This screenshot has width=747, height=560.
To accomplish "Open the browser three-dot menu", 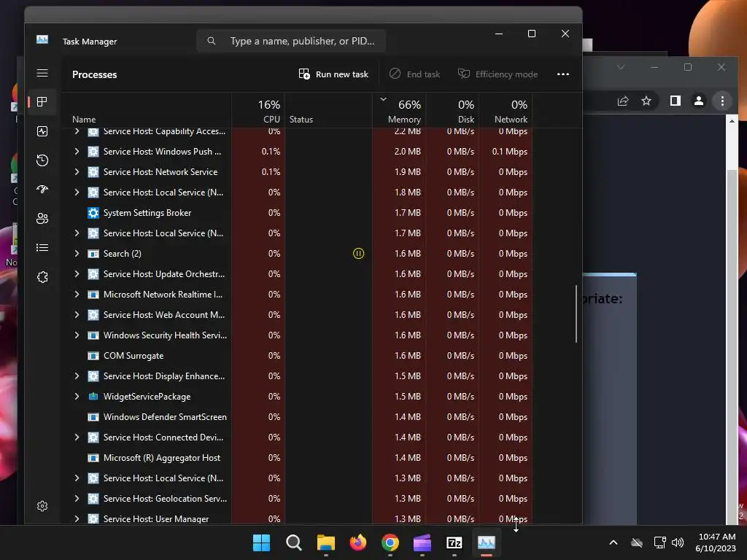I will [x=722, y=101].
